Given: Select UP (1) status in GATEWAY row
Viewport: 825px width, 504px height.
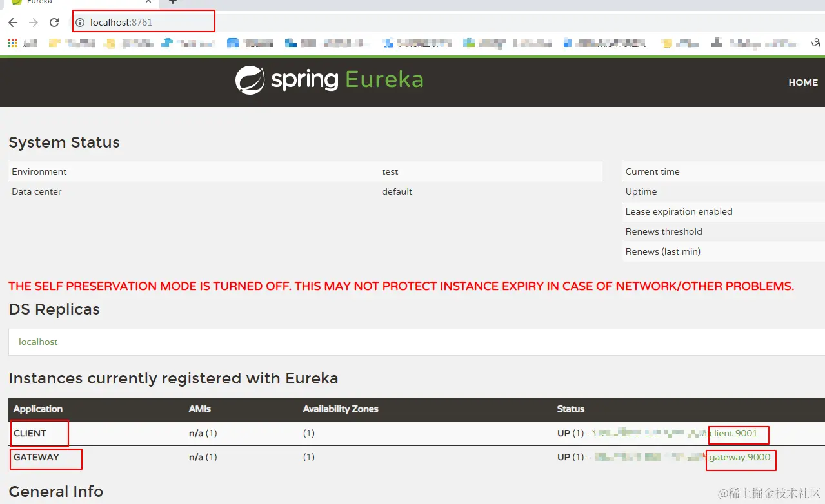Looking at the screenshot, I should [x=570, y=457].
